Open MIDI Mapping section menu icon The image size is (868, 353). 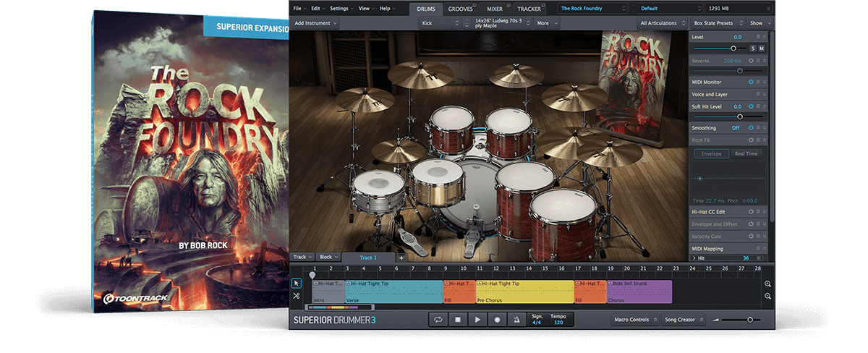coord(758,249)
